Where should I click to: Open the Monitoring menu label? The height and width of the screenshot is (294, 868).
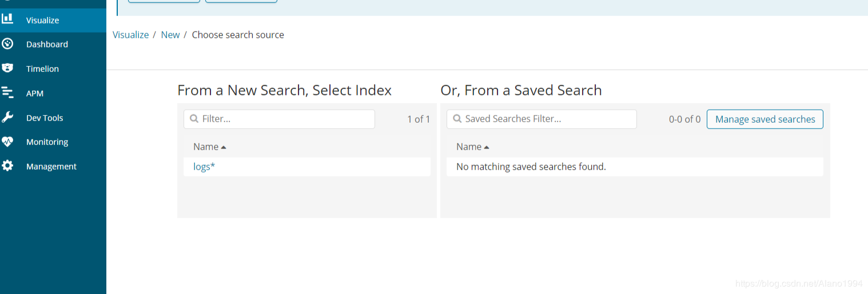(47, 142)
